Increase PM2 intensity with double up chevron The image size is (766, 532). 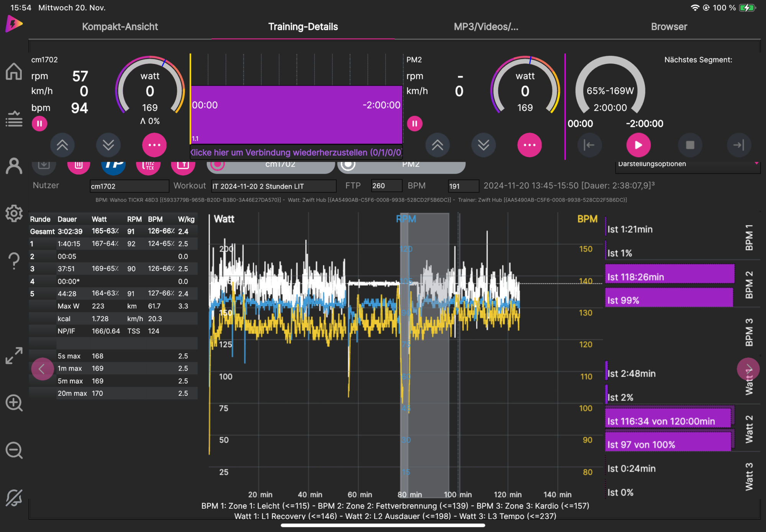pyautogui.click(x=438, y=145)
